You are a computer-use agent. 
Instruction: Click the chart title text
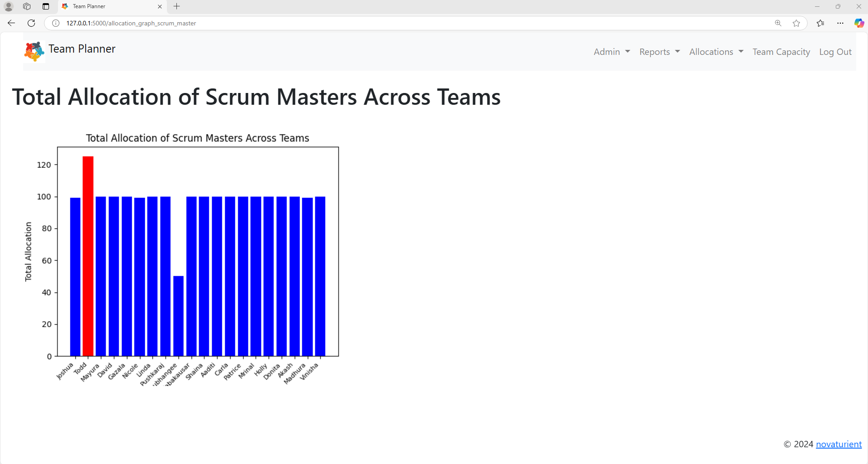pos(198,138)
